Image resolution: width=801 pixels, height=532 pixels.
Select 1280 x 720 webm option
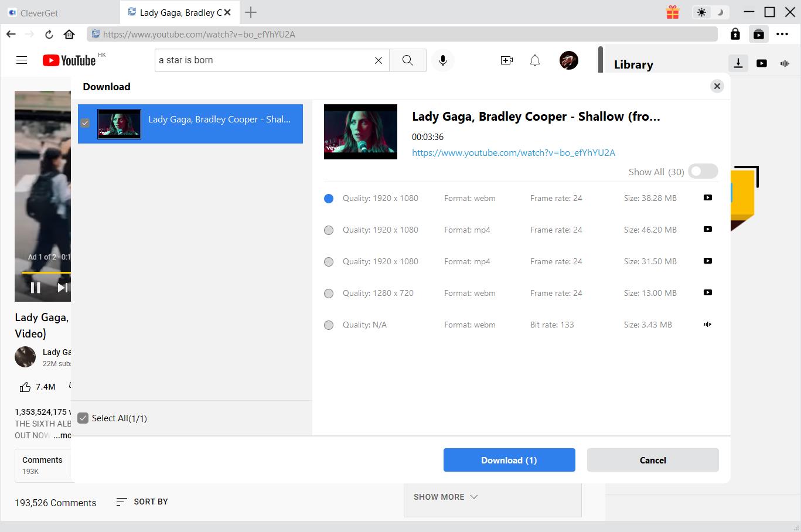pyautogui.click(x=329, y=294)
